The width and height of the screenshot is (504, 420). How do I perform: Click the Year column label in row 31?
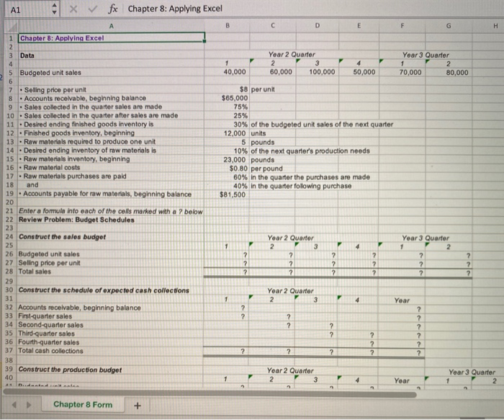[x=402, y=300]
